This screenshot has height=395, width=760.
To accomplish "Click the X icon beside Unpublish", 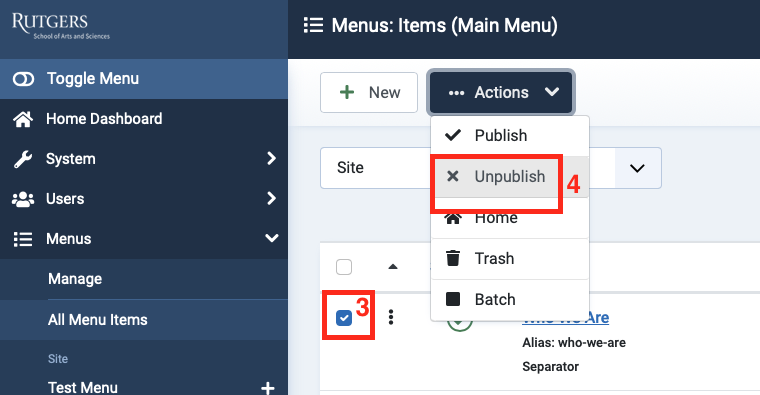I will pyautogui.click(x=453, y=176).
